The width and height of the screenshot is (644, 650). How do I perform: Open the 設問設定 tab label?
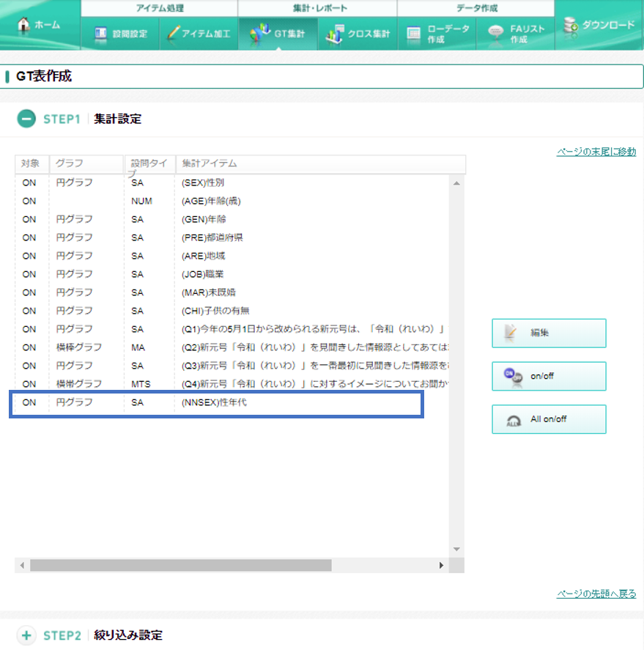tap(130, 34)
